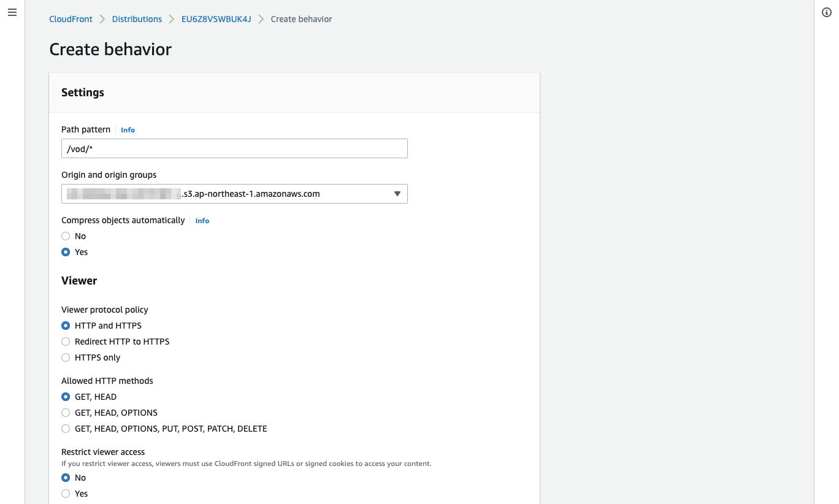The image size is (839, 504).
Task: Click Info link beside Path pattern
Action: pos(128,130)
